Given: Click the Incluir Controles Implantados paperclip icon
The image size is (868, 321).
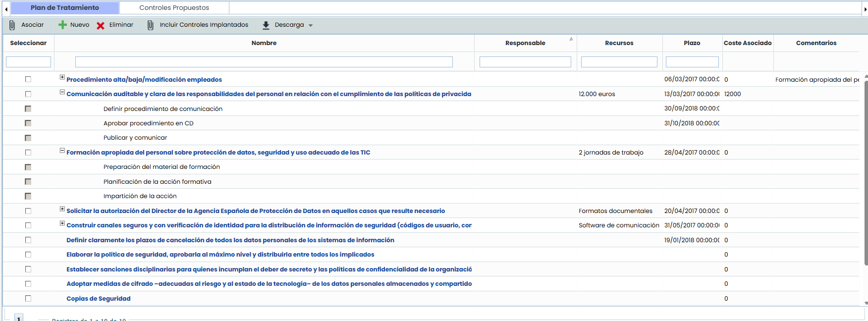Looking at the screenshot, I should tap(150, 25).
